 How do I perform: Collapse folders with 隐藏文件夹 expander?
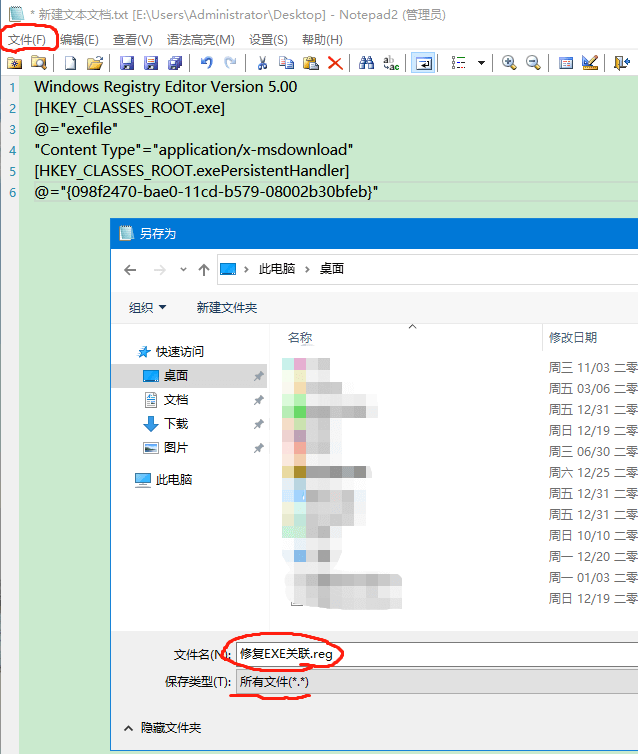point(162,728)
